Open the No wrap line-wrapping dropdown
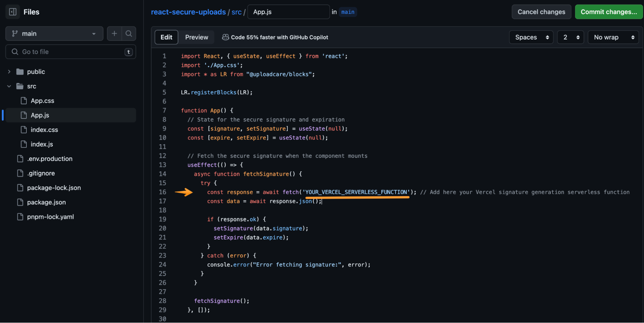The image size is (644, 323). (x=613, y=37)
